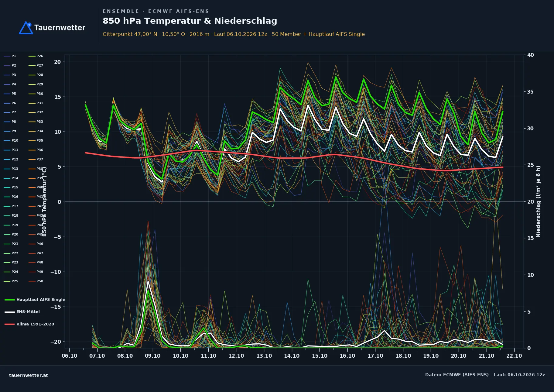
Task: Click the Tauernwetter mountain logo icon
Action: tap(26, 28)
